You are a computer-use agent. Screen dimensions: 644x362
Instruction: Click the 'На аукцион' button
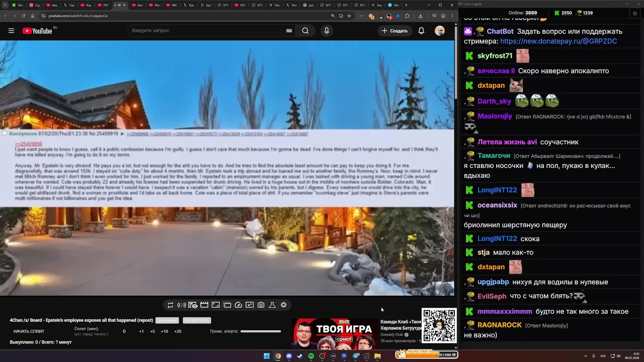pyautogui.click(x=167, y=320)
